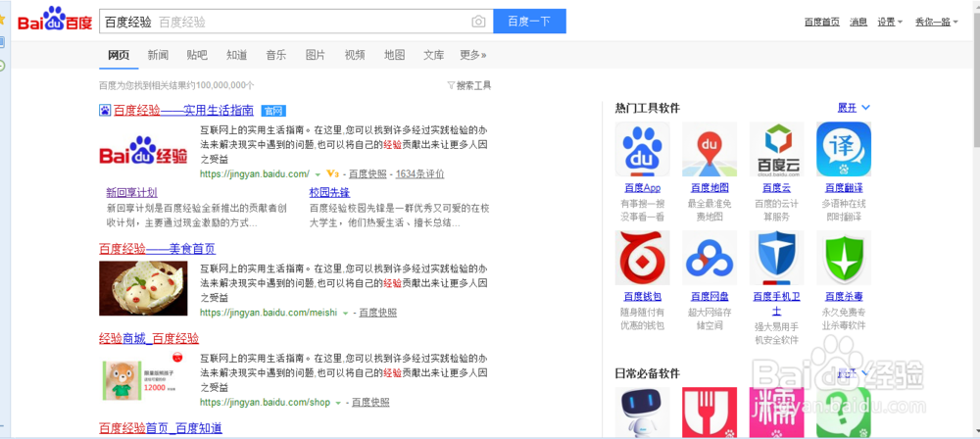
Task: Open 更多» menu in navigation
Action: 473,55
